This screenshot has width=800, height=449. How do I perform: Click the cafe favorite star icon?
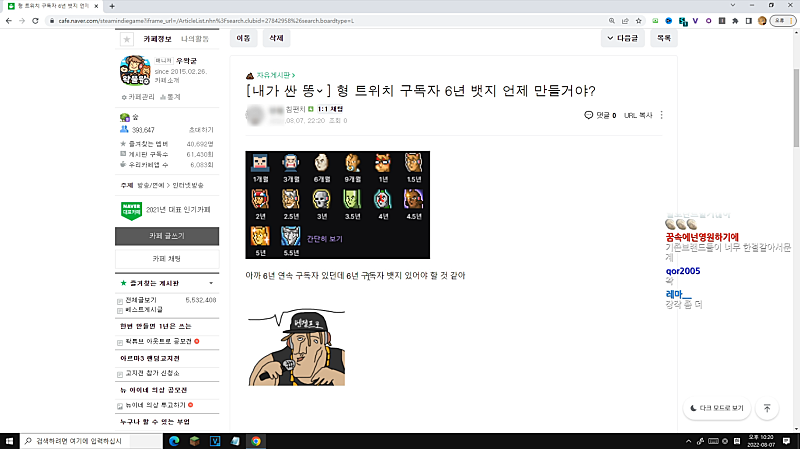coord(126,39)
